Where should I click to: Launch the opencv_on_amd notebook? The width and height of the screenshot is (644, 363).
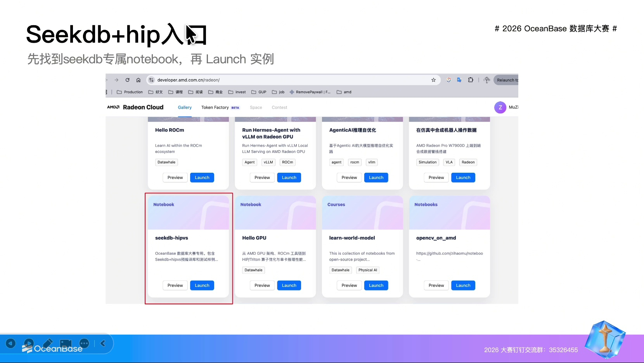(463, 285)
